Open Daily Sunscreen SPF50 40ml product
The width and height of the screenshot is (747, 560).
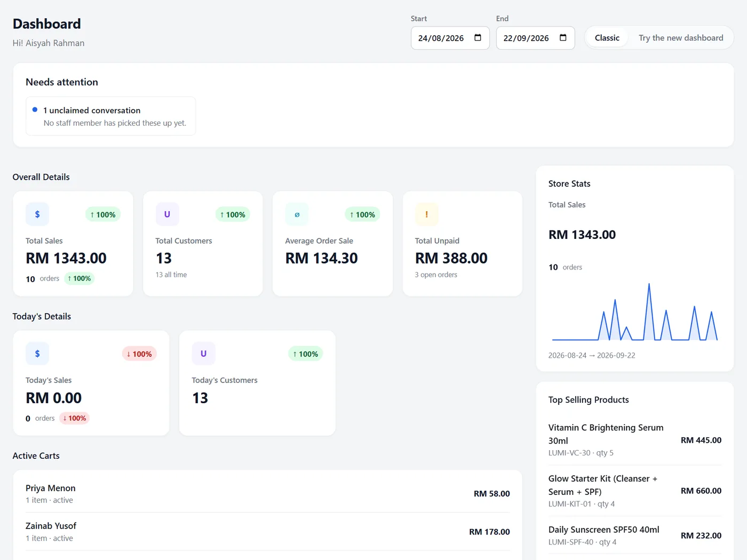pos(635,535)
